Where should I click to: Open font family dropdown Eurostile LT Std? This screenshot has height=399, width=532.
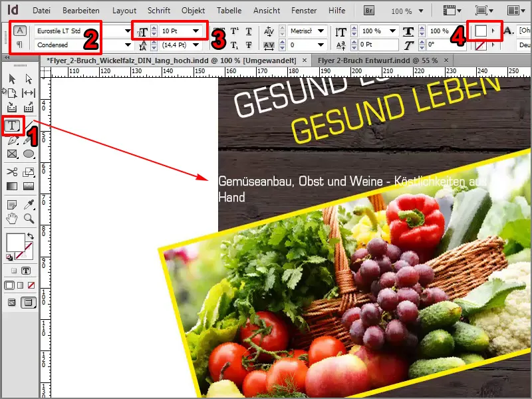128,31
